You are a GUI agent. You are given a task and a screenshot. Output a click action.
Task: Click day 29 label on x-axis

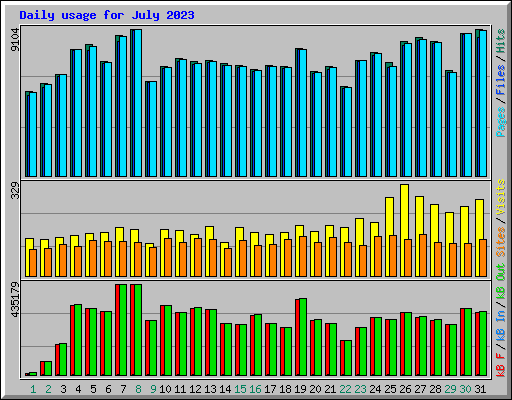[x=450, y=389]
